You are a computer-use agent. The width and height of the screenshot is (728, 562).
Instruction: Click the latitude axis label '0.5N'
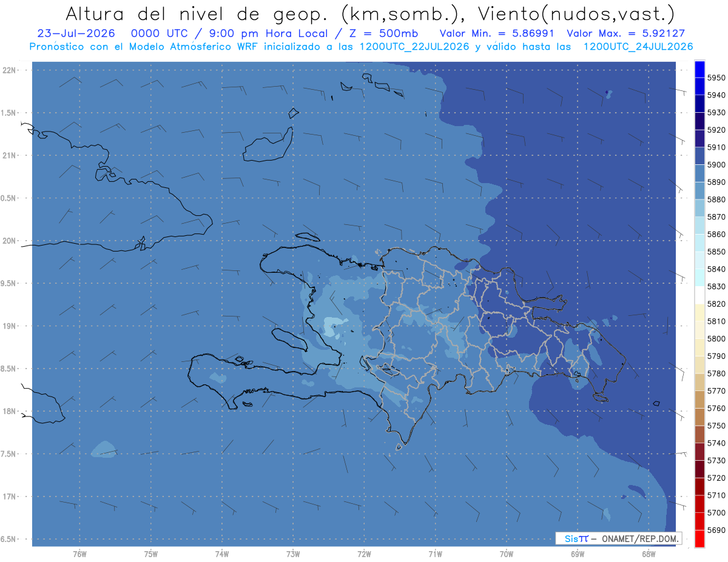[x=8, y=198]
